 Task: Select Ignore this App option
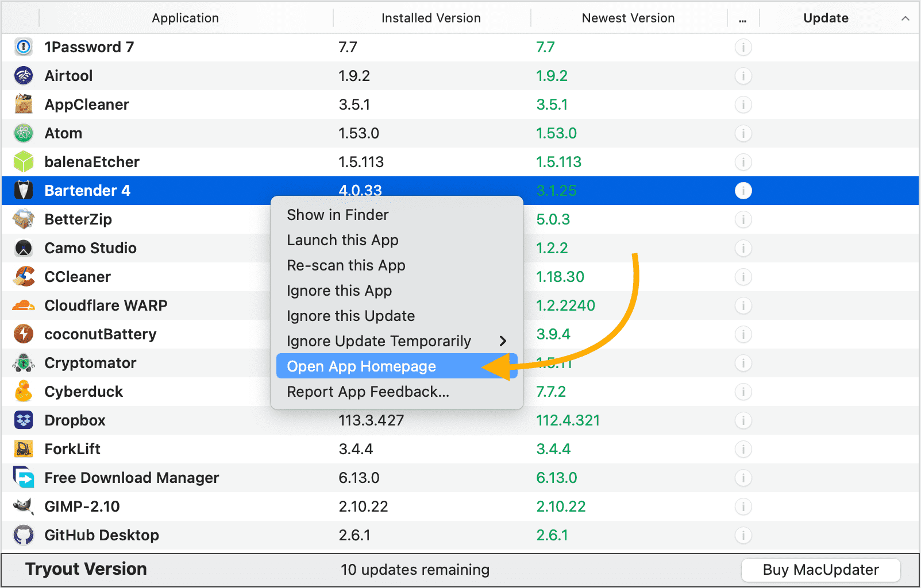pyautogui.click(x=396, y=291)
